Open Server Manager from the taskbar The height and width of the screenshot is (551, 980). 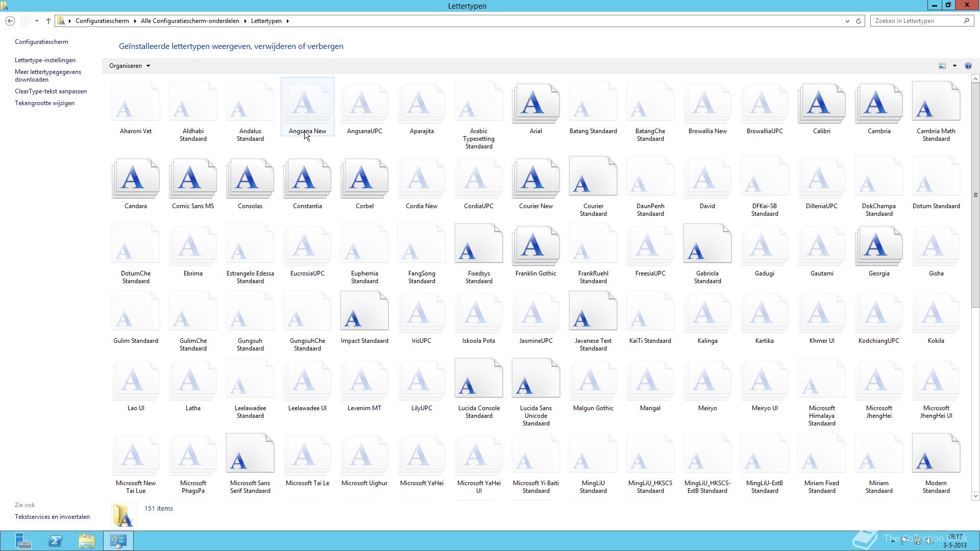(23, 541)
